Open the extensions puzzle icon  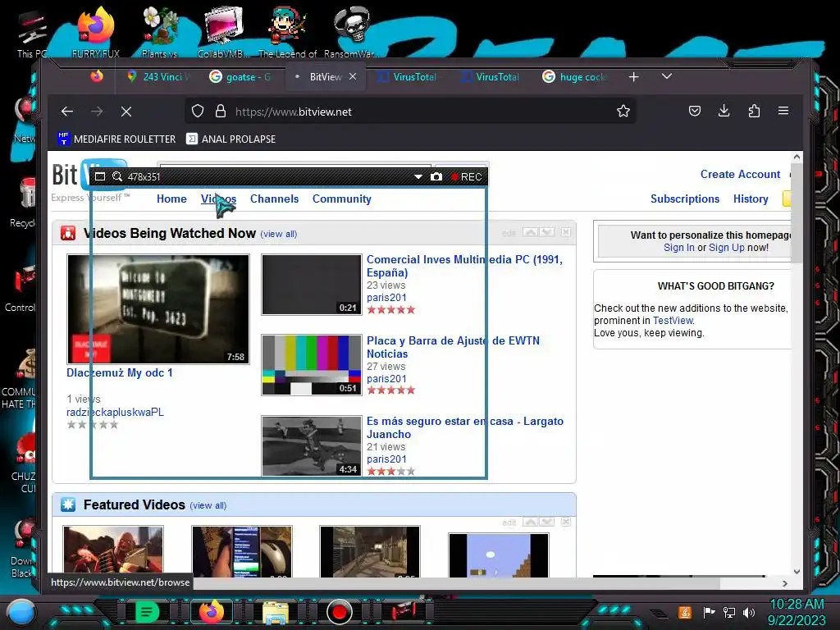[754, 111]
